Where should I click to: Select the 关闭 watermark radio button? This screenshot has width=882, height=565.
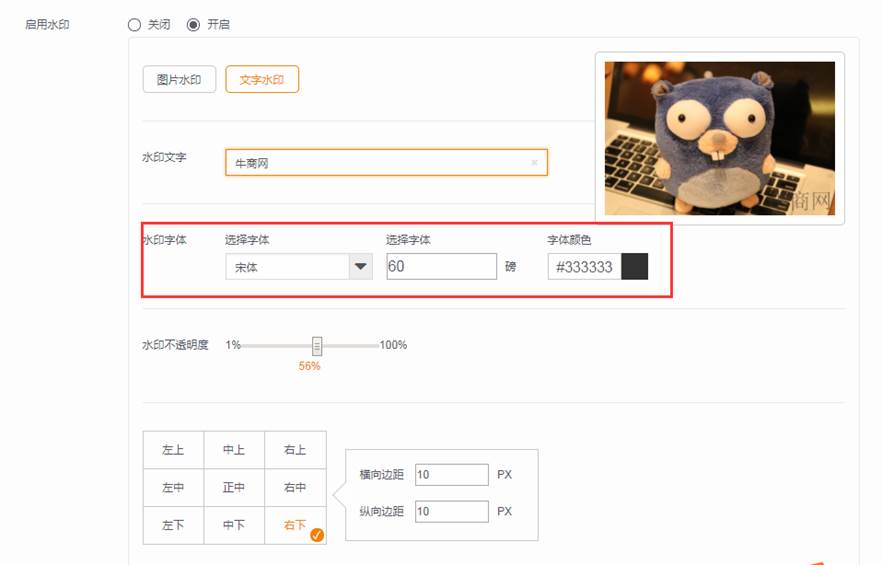point(134,25)
